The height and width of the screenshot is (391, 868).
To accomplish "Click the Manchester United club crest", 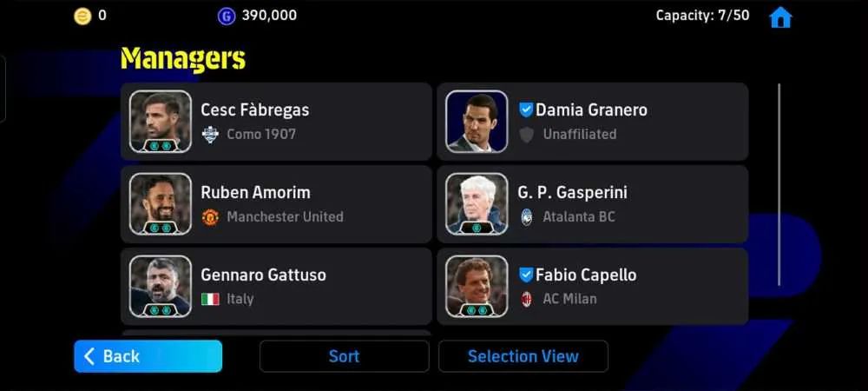I will (210, 216).
